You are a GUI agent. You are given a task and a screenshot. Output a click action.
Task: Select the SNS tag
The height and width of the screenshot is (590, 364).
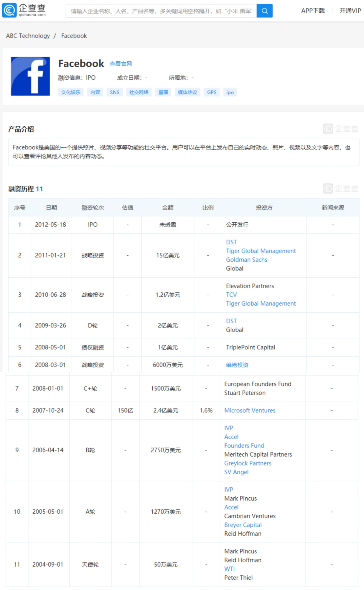pyautogui.click(x=115, y=92)
